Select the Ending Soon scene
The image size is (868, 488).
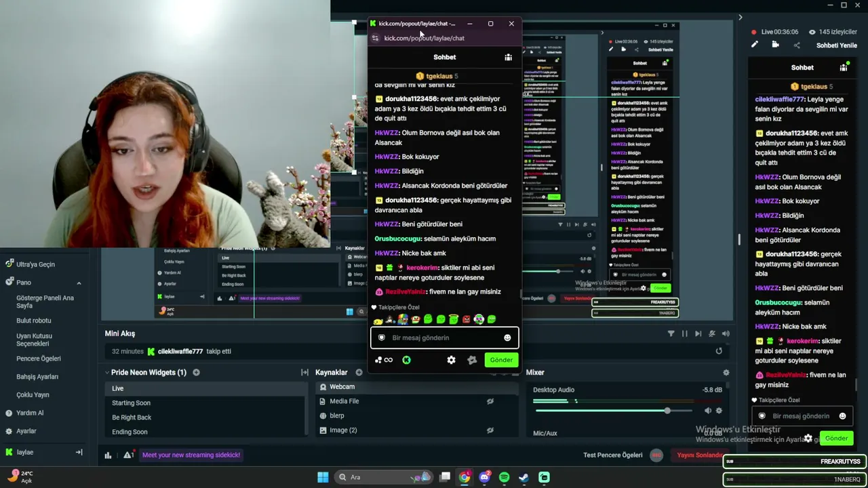pos(206,432)
